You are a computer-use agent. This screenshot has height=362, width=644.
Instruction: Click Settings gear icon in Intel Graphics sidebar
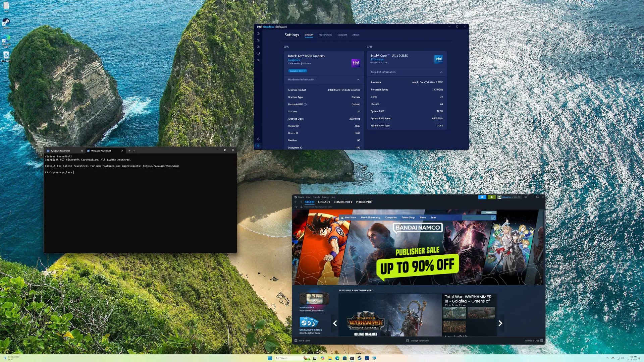tap(258, 146)
